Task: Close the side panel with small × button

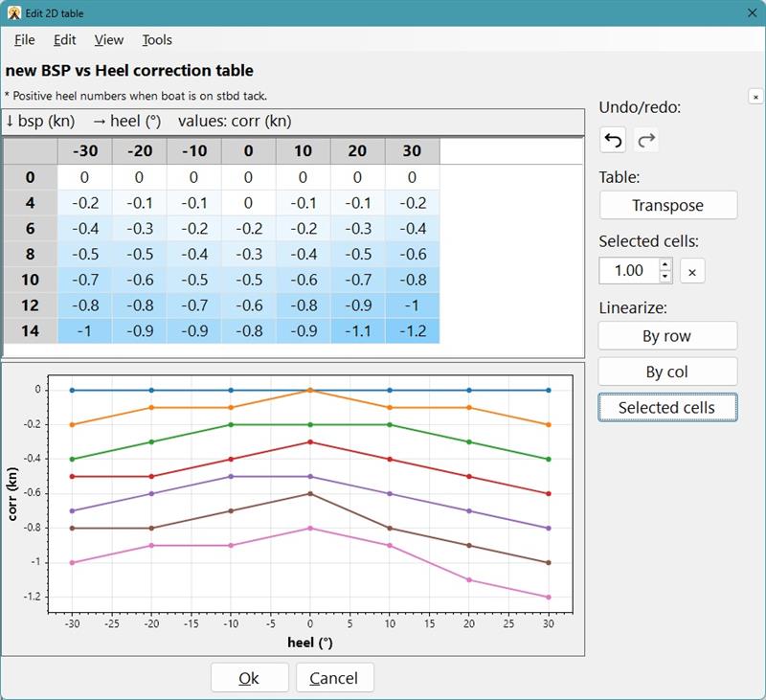Action: (755, 97)
